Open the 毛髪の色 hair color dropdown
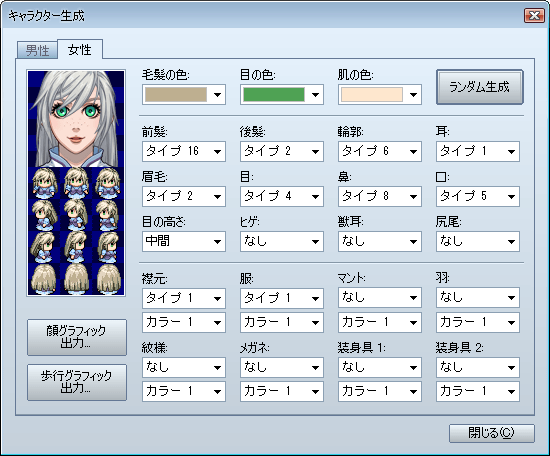This screenshot has width=550, height=456. coord(184,94)
